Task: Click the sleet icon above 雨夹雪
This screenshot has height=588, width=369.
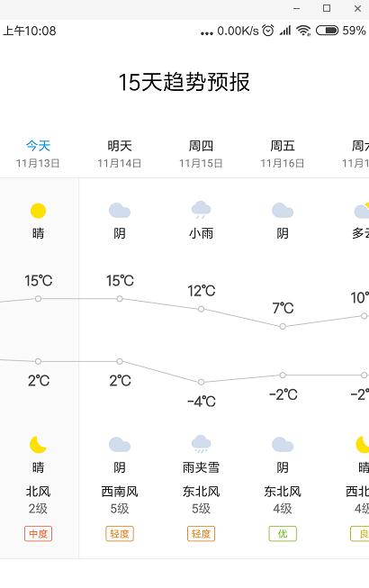Action: (x=202, y=444)
